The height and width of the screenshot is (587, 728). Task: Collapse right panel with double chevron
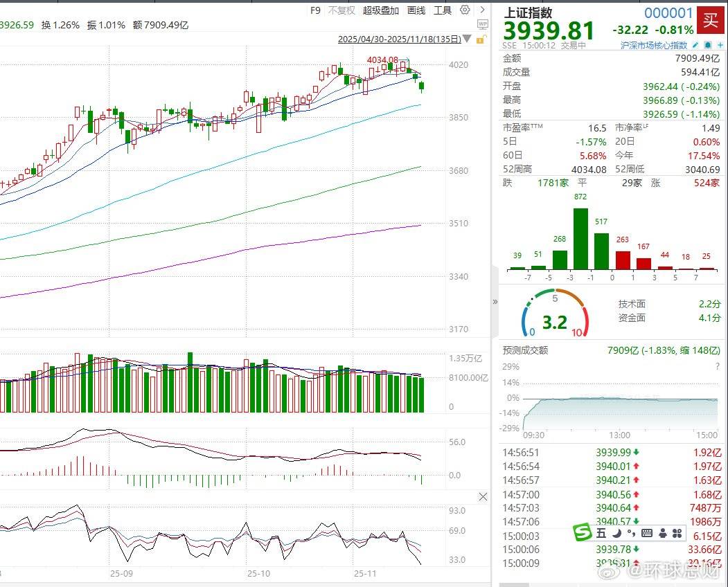pyautogui.click(x=495, y=302)
